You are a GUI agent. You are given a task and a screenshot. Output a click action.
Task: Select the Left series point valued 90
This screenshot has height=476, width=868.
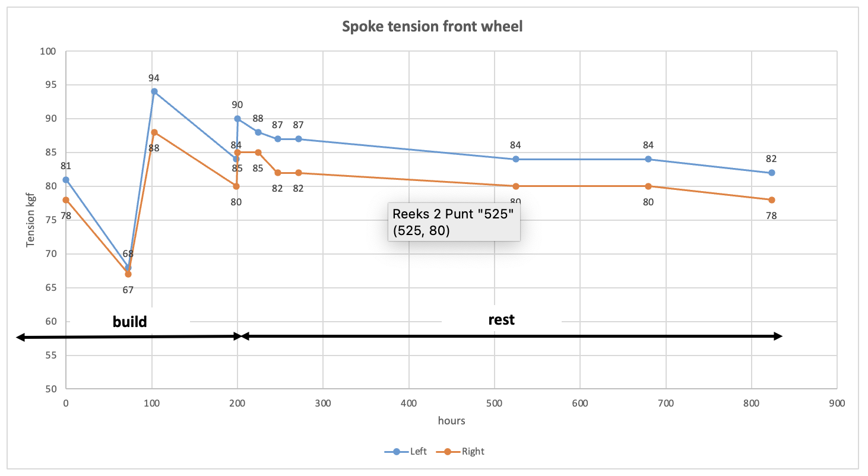pos(237,119)
